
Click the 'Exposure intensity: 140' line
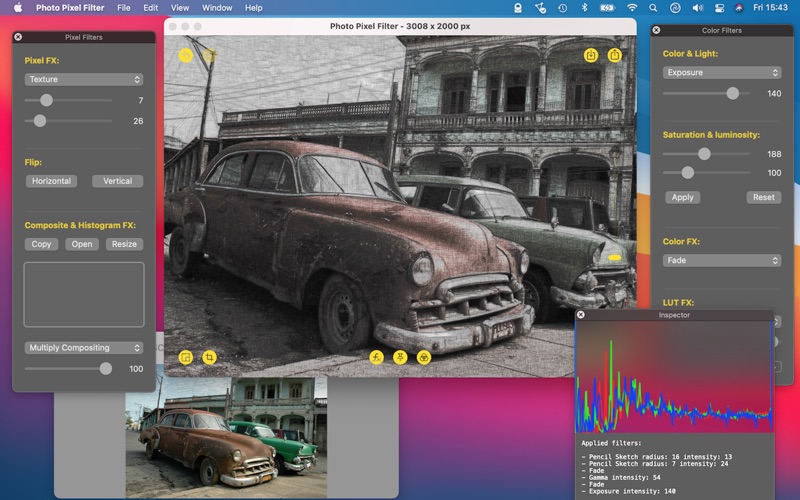point(629,491)
